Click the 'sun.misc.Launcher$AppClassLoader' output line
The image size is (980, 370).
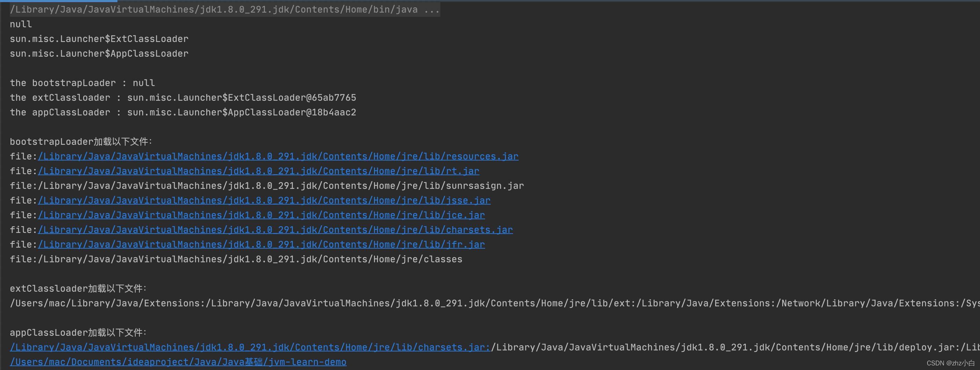coord(99,54)
